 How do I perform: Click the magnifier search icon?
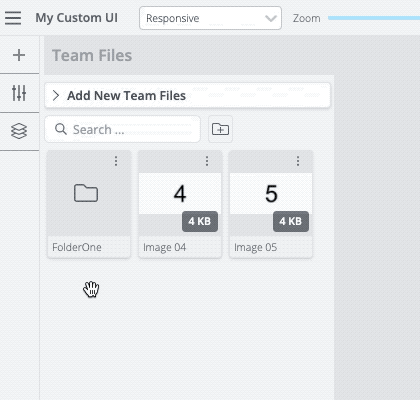(x=61, y=129)
